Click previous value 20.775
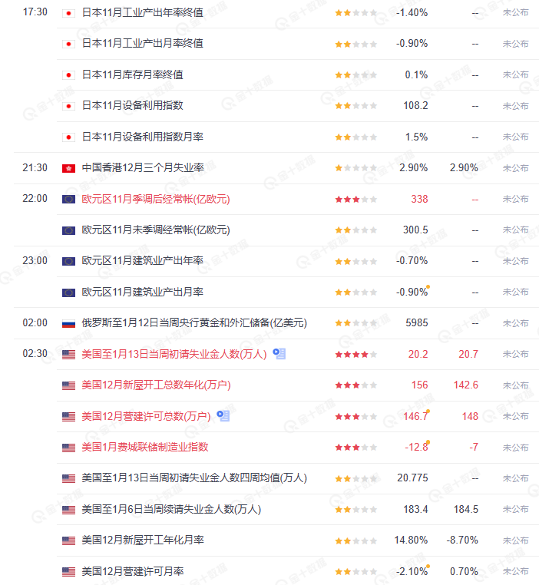Image resolution: width=540 pixels, height=585 pixels. [x=412, y=478]
